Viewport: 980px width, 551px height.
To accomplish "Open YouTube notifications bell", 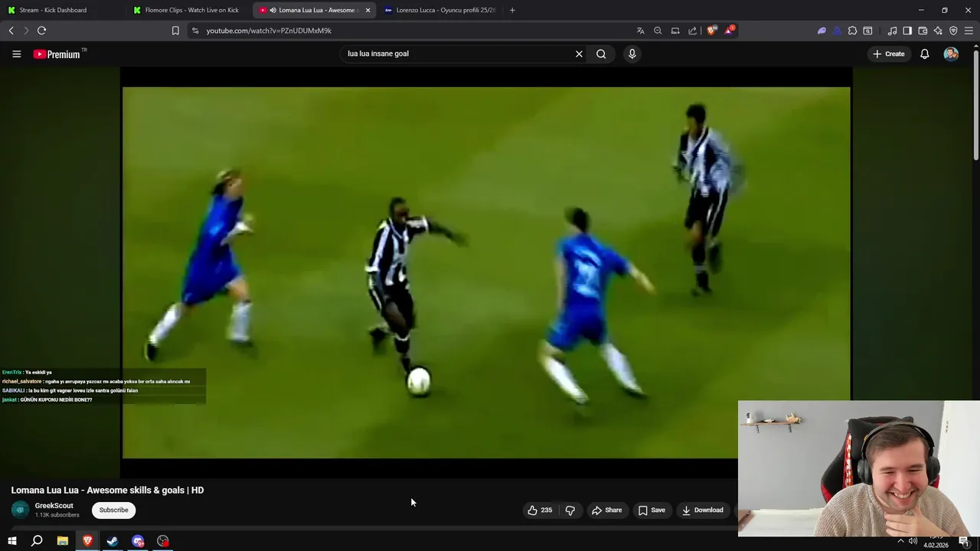I will (925, 54).
